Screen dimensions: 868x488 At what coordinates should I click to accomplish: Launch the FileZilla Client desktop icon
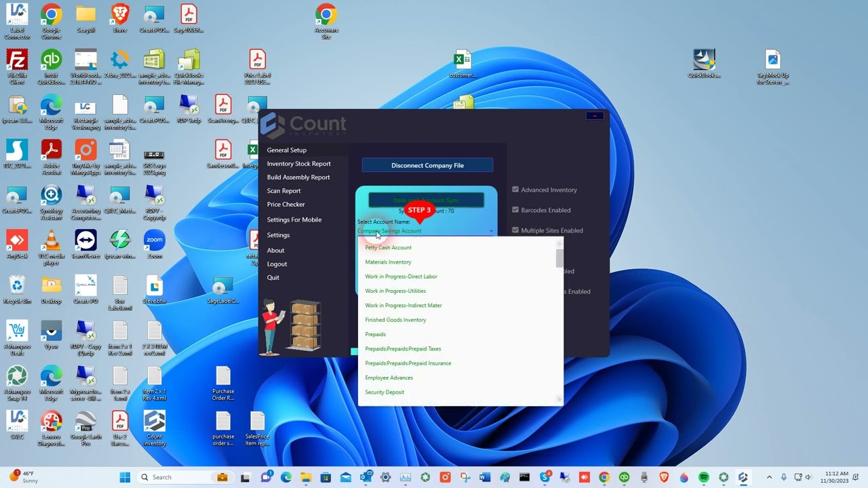(17, 66)
